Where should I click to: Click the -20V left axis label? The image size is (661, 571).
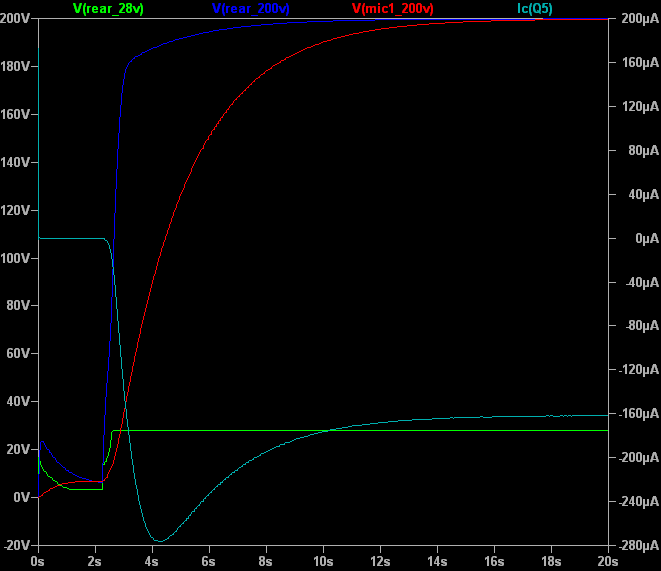(17, 546)
